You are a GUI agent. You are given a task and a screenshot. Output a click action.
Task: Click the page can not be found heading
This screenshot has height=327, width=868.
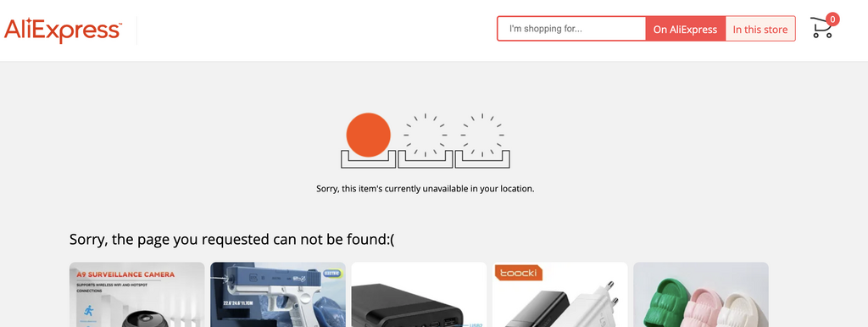pyautogui.click(x=232, y=240)
